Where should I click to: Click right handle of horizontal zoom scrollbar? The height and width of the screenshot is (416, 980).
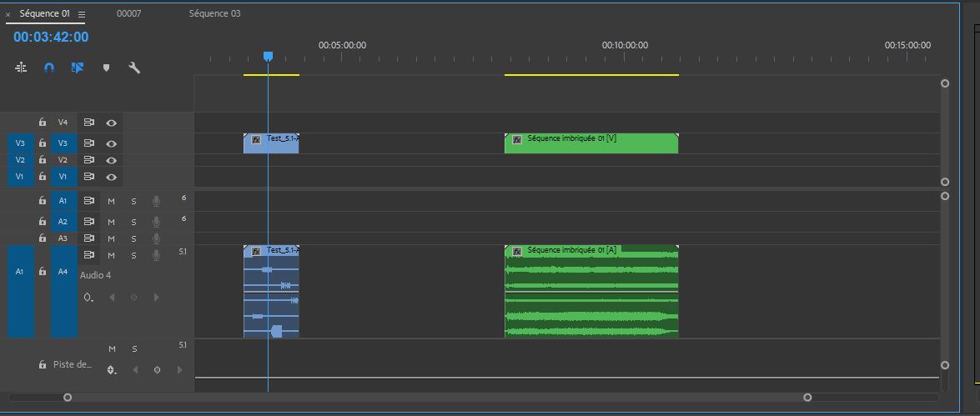click(x=807, y=398)
